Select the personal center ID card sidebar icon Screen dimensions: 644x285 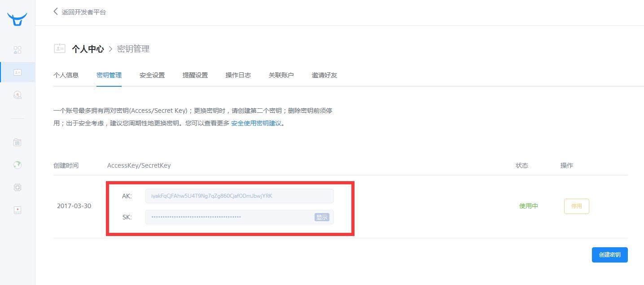tap(18, 72)
